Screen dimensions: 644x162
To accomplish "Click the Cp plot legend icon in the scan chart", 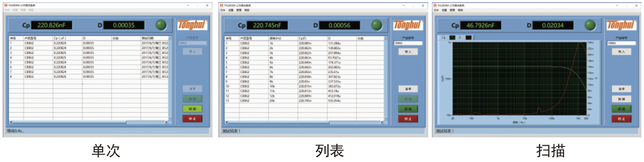I will point(452,37).
